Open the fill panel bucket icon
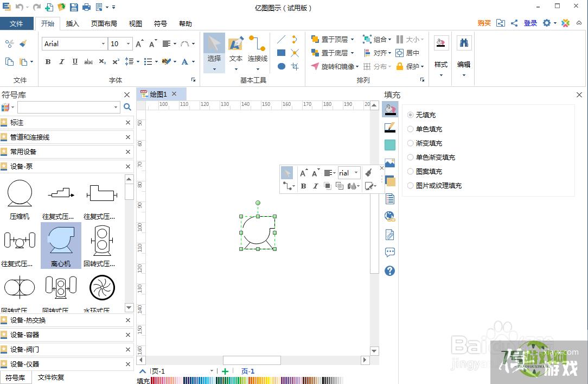 click(x=390, y=110)
